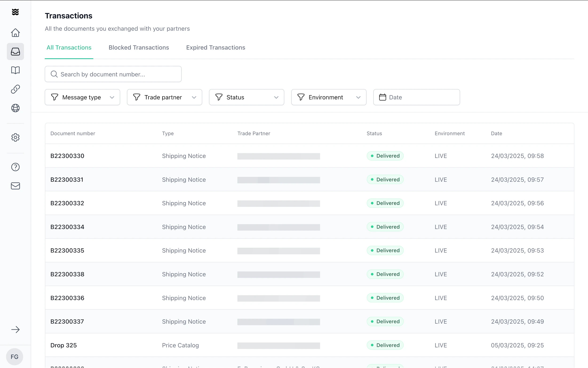Select the inbox Transactions icon in sidebar

pos(15,51)
